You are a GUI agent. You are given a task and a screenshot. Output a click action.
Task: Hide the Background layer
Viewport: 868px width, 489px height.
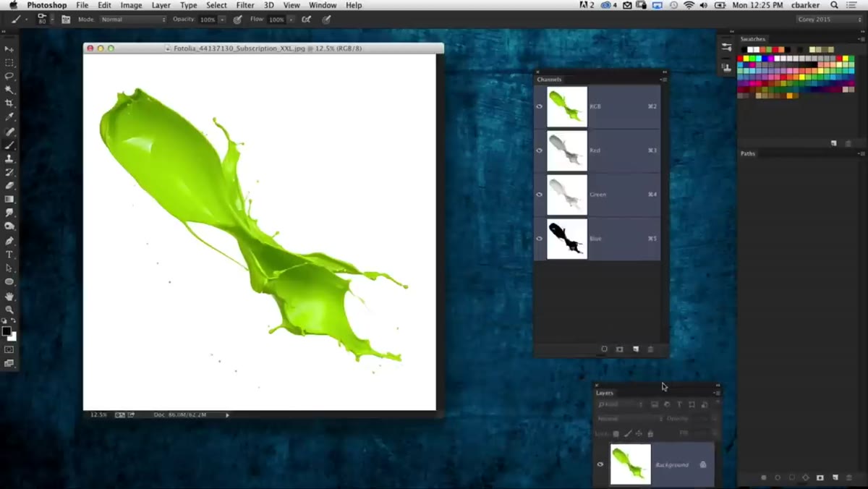tap(600, 464)
